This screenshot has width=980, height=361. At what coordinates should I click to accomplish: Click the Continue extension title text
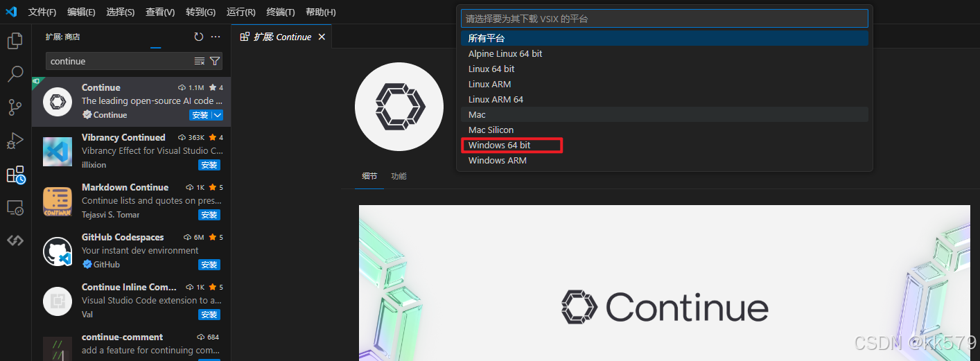pos(101,87)
